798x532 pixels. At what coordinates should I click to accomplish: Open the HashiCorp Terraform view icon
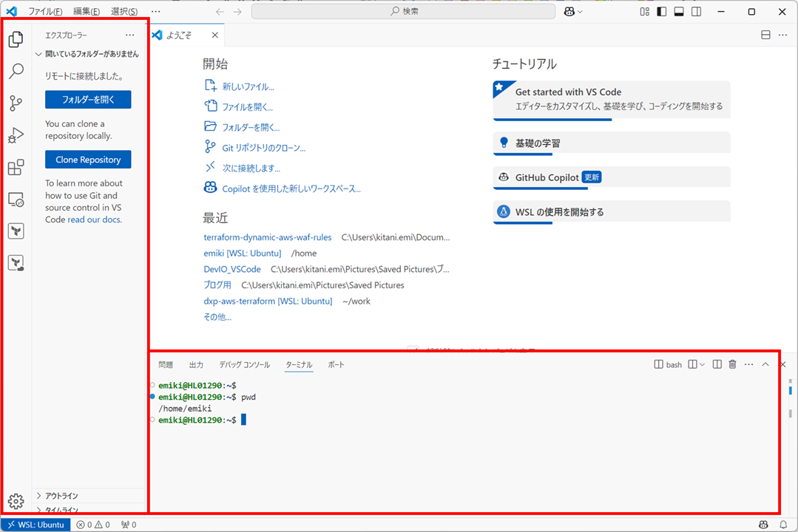[16, 231]
